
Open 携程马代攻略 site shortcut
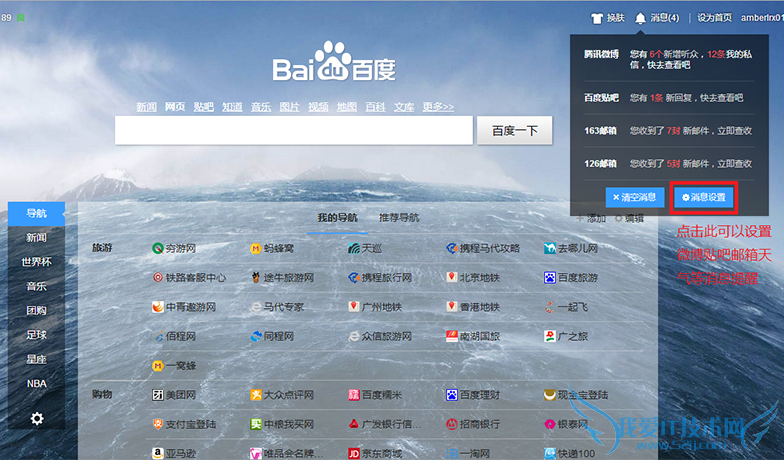coord(483,248)
